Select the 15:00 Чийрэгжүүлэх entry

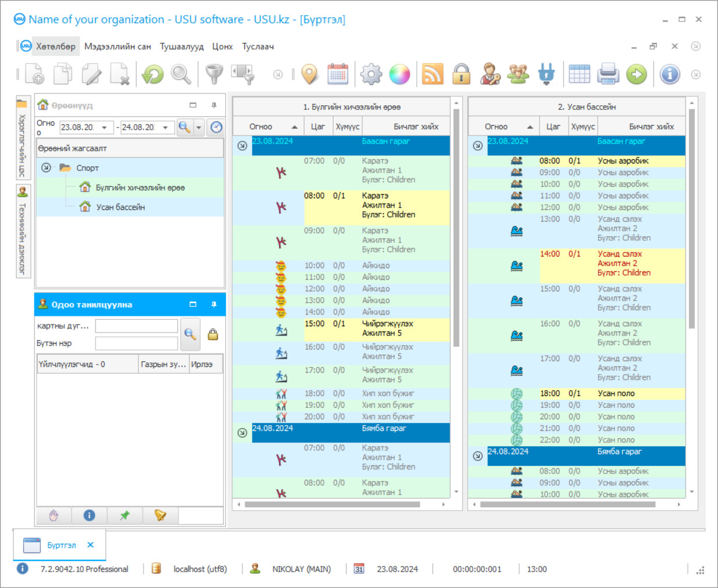(x=376, y=330)
